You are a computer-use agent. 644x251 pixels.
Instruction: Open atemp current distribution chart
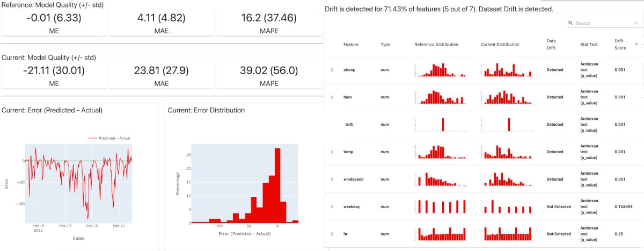pyautogui.click(x=507, y=70)
